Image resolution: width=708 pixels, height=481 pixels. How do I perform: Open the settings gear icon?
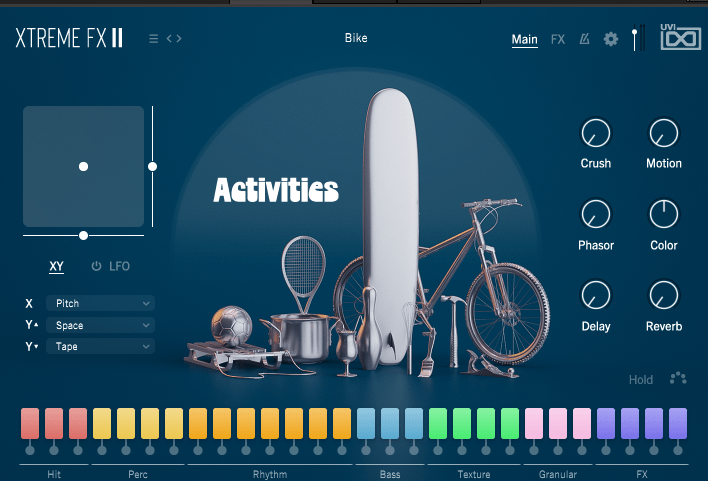[x=611, y=40]
